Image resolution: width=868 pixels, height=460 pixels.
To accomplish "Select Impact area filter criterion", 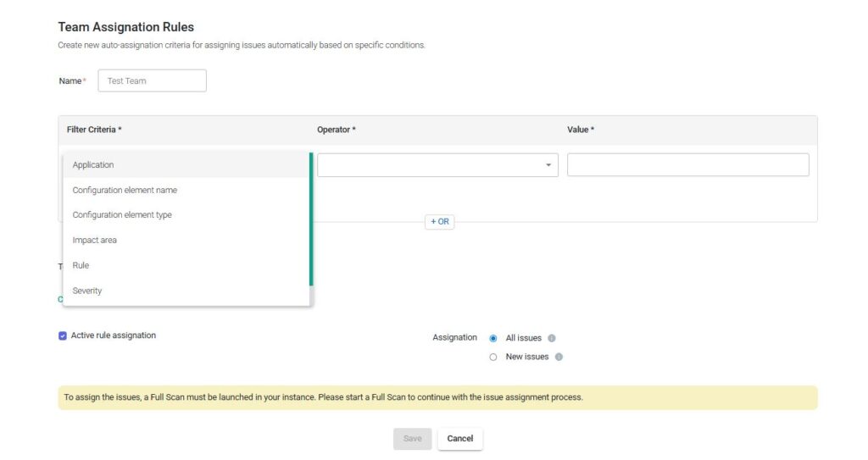I will tap(95, 240).
